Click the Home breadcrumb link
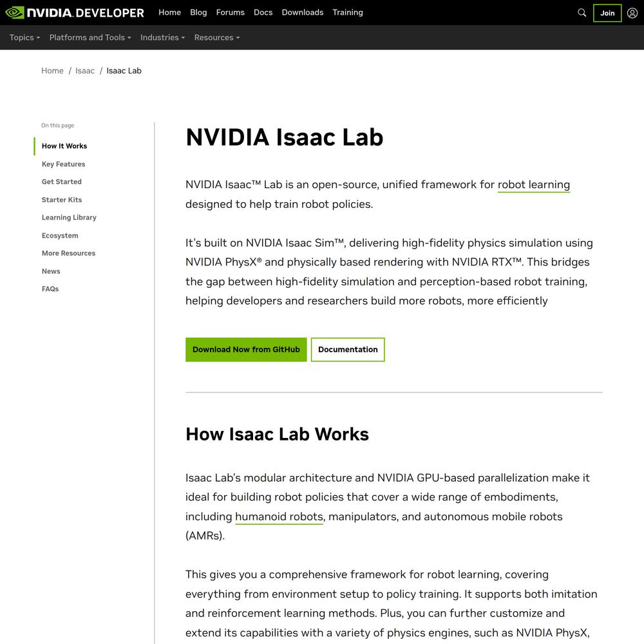Viewport: 644px width, 644px height. click(x=52, y=71)
